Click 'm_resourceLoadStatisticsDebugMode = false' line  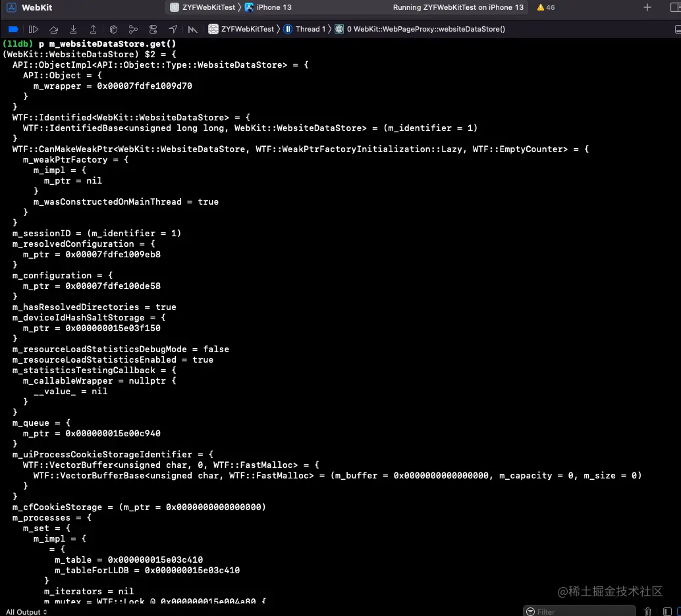point(121,349)
